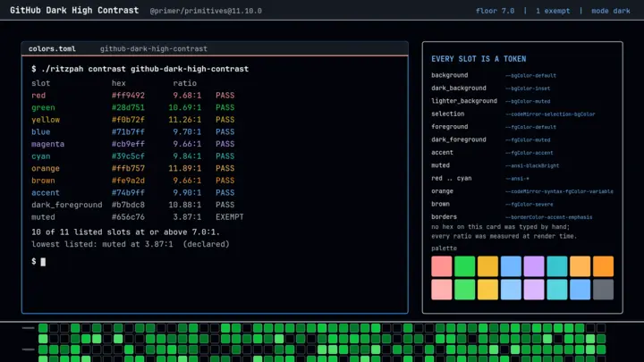
Task: Select the 9.90:1 ratio value
Action: [187, 193]
